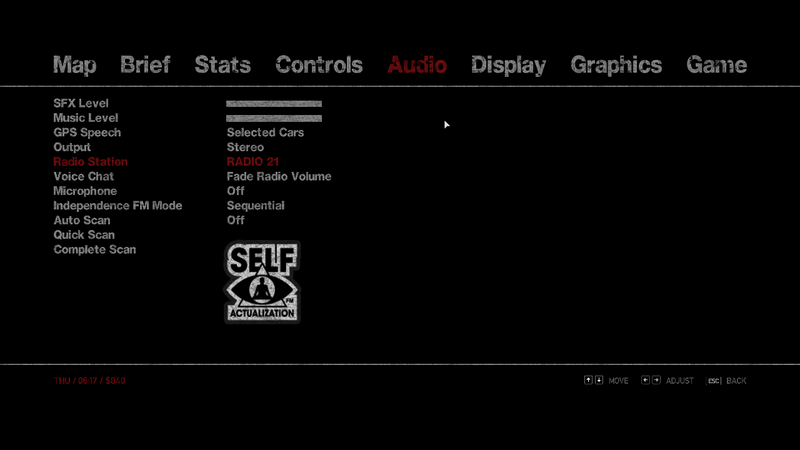The image size is (800, 450).
Task: Select the Voice Chat setting
Action: click(84, 177)
